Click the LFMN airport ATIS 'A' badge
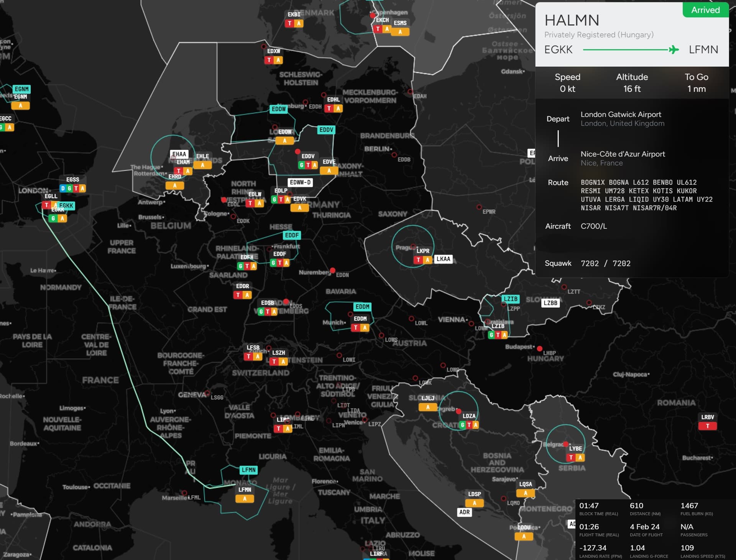 coord(245,499)
